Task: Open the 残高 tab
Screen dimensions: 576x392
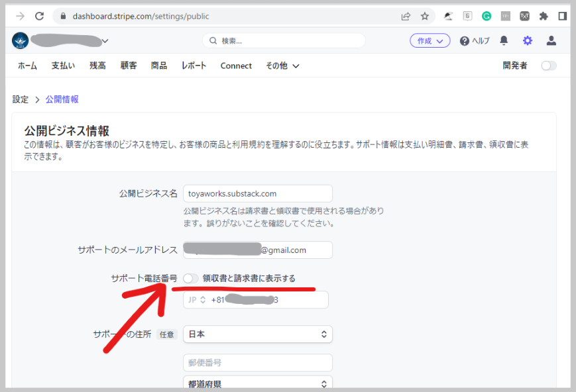Action: [97, 66]
